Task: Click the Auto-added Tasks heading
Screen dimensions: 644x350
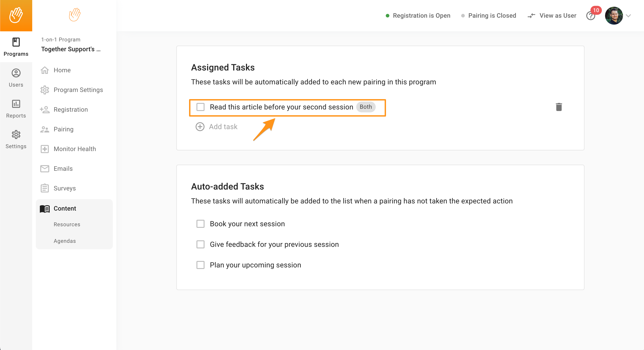Action: [x=228, y=186]
